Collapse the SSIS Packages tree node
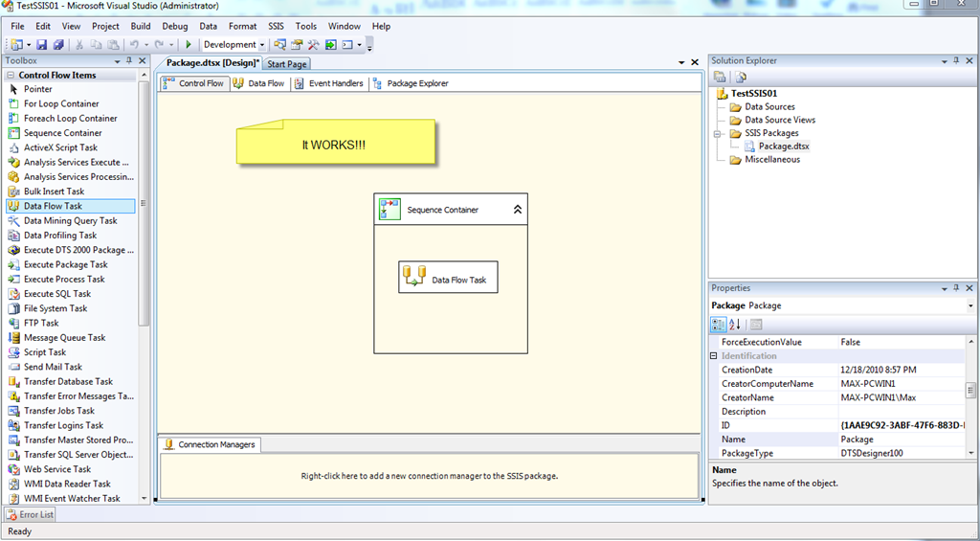980x541 pixels. click(716, 133)
